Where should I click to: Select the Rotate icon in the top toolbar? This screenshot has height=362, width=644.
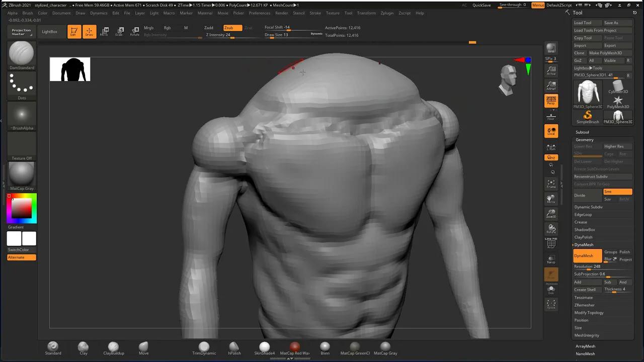[x=134, y=31]
